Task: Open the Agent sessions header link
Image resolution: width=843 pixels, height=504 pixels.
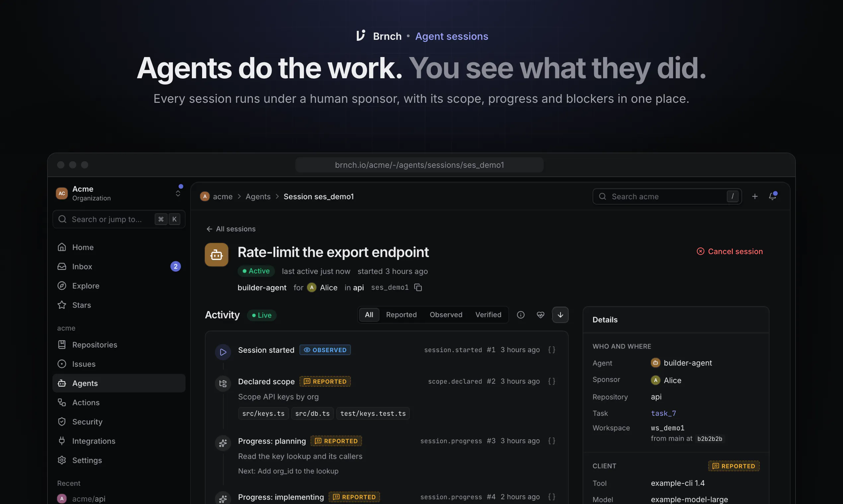Action: (x=451, y=36)
